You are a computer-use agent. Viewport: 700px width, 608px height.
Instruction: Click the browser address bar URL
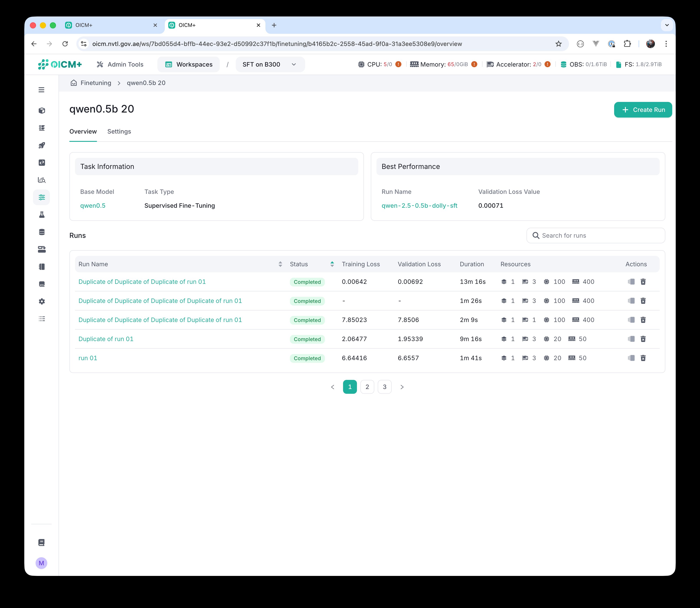tap(277, 44)
